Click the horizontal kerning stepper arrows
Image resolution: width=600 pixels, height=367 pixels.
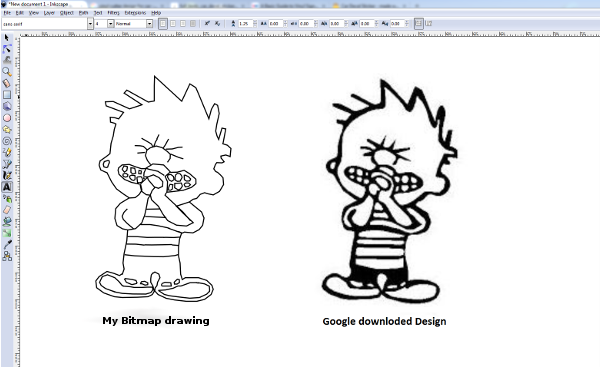[346, 24]
